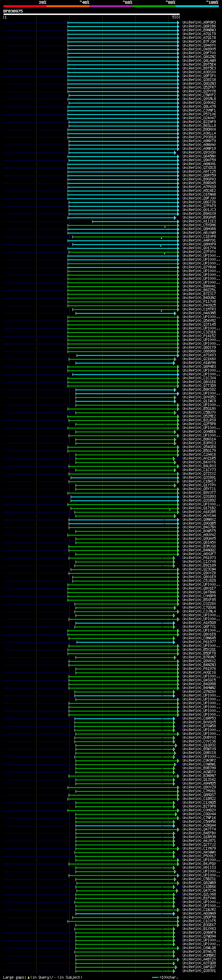
Task: Click the UniRef100_Q38IS8 label
Action: [199, 80]
